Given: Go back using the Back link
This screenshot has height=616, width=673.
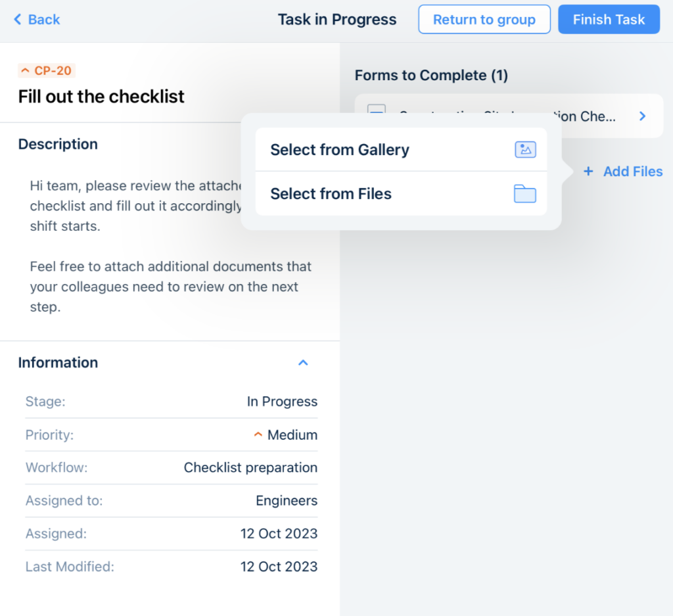Looking at the screenshot, I should (x=44, y=20).
